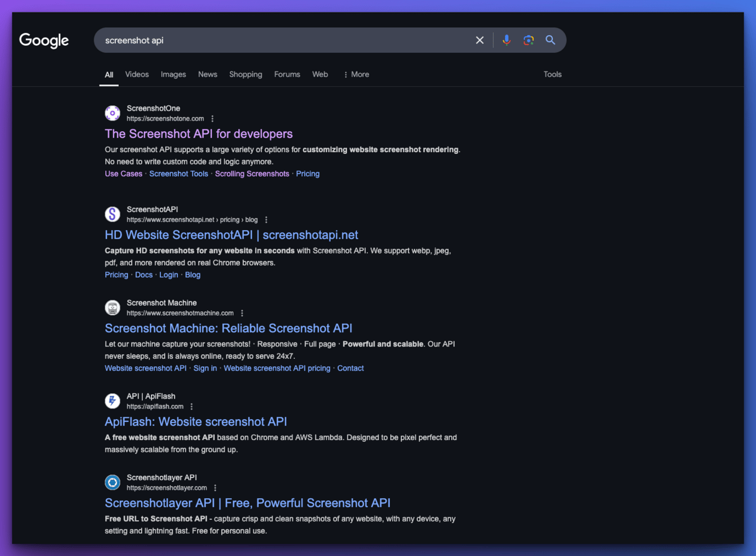
Task: Switch to the Videos tab
Action: pos(137,74)
